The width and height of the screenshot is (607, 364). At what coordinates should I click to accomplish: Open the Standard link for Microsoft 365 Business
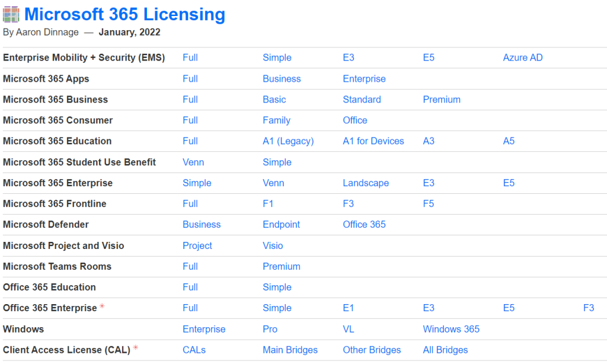[x=362, y=100]
